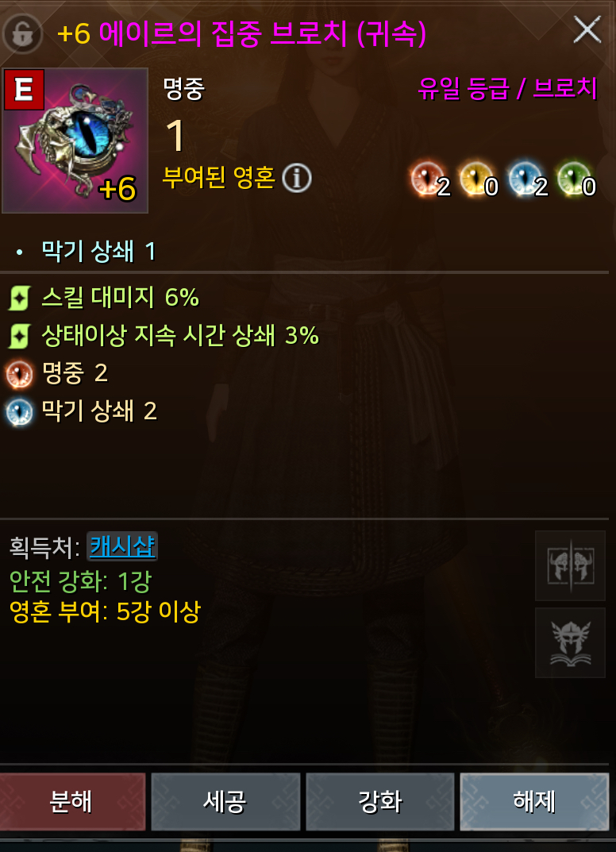The image size is (616, 852).
Task: Click the 막기 상쇄 1 base stat line
Action: click(87, 252)
